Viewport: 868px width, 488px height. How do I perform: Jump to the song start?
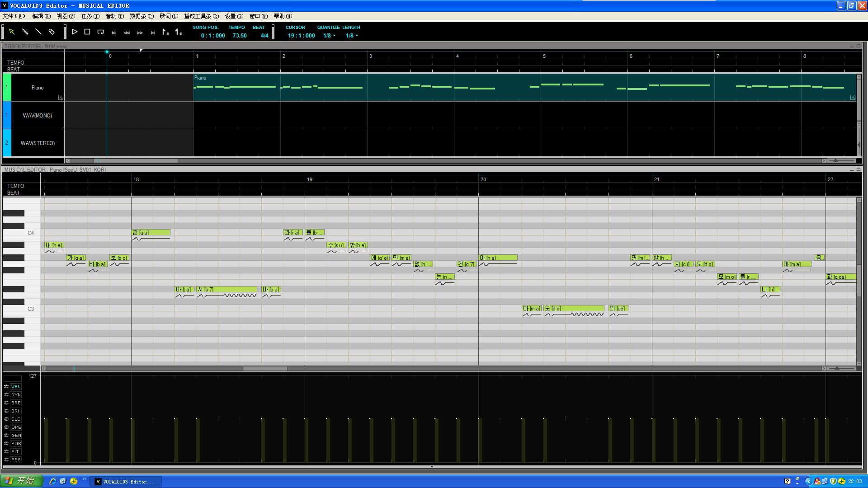[114, 33]
